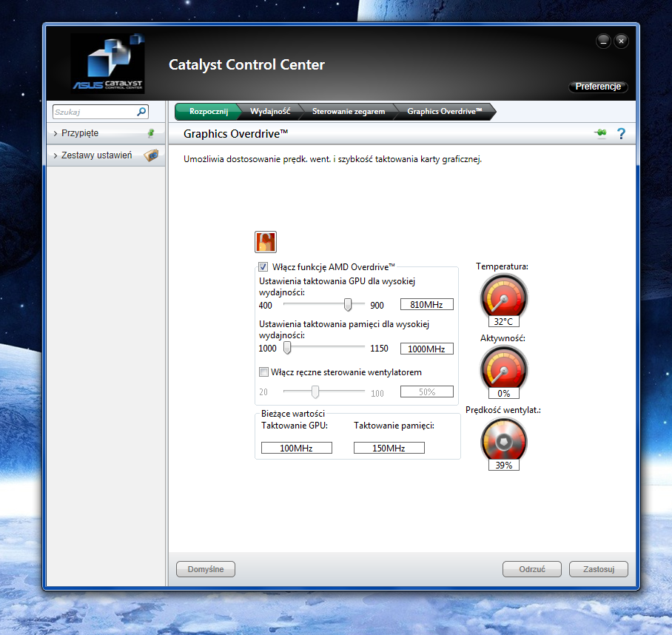This screenshot has width=672, height=635.
Task: Click the fan speed slider handle
Action: 315,392
